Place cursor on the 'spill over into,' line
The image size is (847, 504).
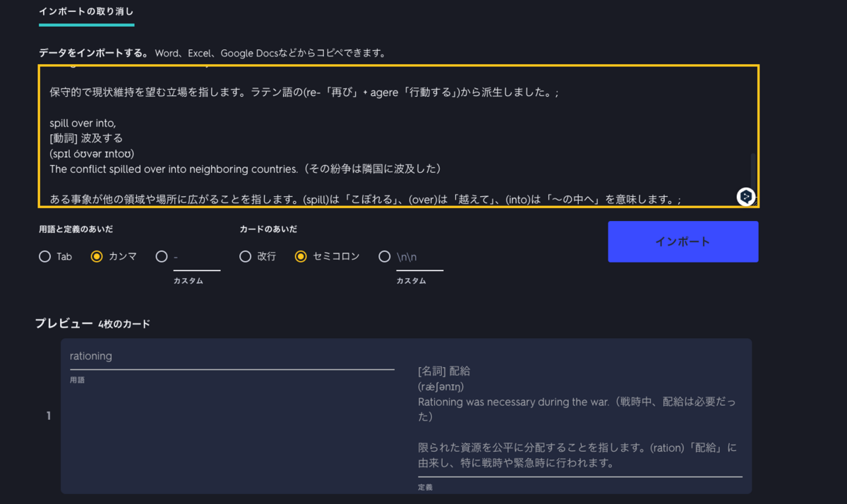83,123
